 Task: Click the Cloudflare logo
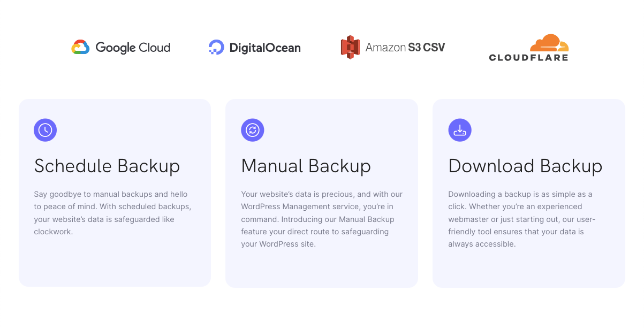pos(529,48)
